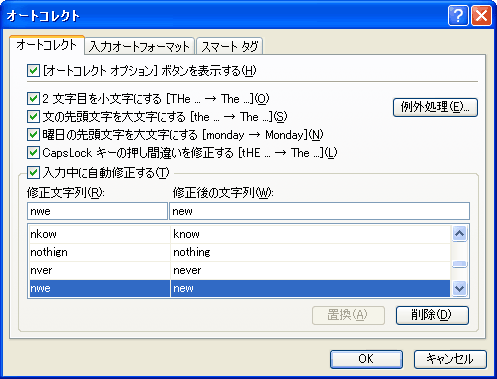
Task: Click the 修正後の文字列 input field
Action: (x=319, y=211)
